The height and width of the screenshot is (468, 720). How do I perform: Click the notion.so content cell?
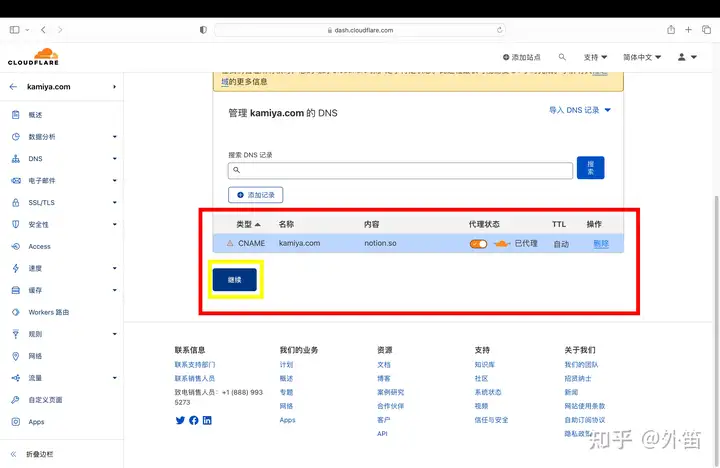click(x=380, y=243)
